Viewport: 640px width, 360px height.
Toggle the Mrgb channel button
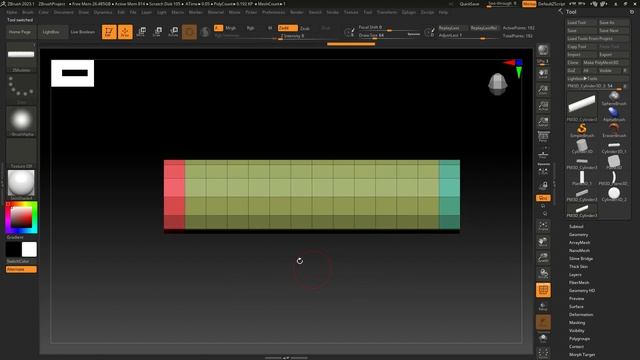(x=231, y=28)
